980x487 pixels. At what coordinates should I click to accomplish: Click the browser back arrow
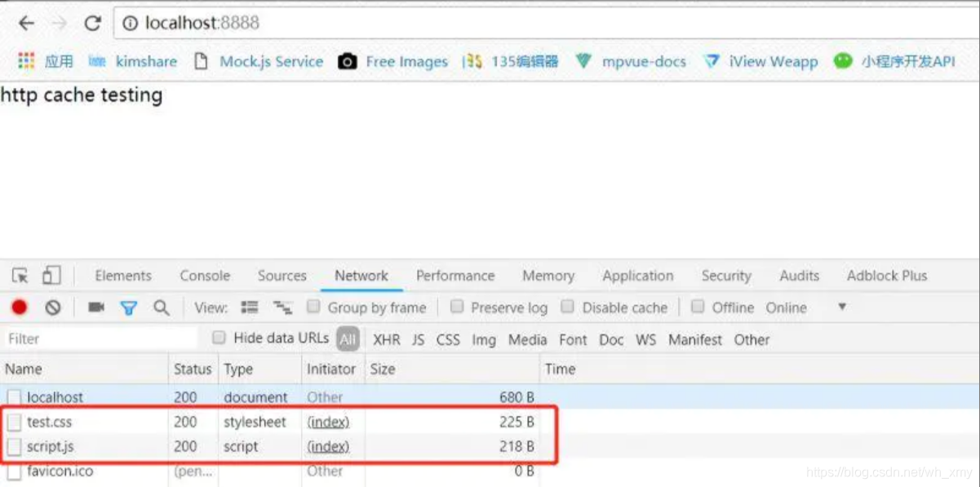pos(26,23)
